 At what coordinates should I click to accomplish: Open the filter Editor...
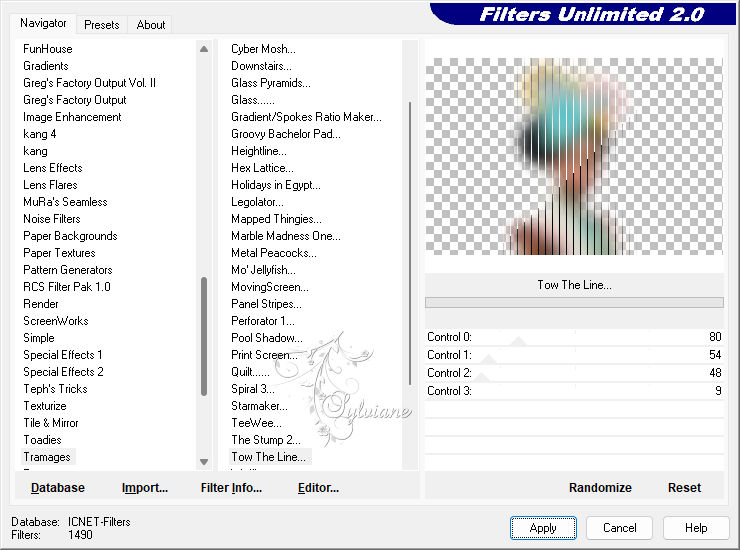pos(318,488)
